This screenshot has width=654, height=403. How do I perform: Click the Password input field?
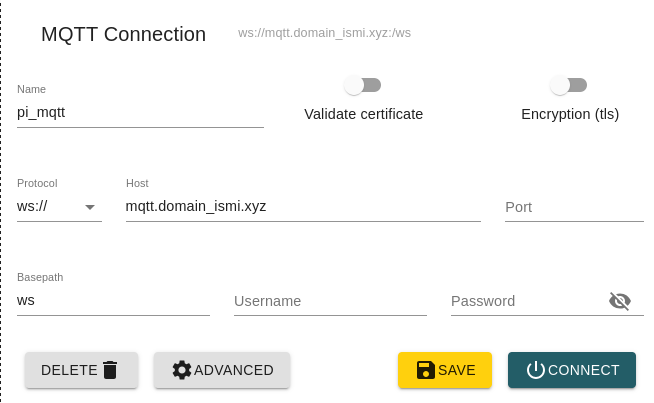click(526, 301)
